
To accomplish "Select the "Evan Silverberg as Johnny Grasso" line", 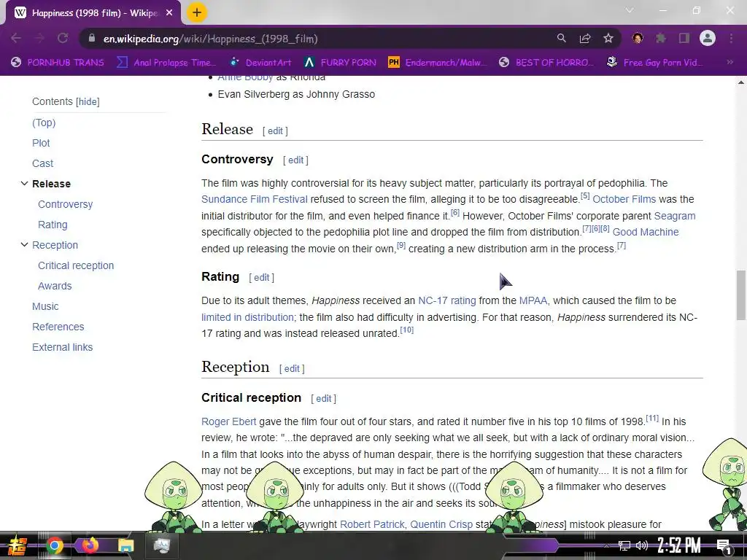I will coord(296,94).
